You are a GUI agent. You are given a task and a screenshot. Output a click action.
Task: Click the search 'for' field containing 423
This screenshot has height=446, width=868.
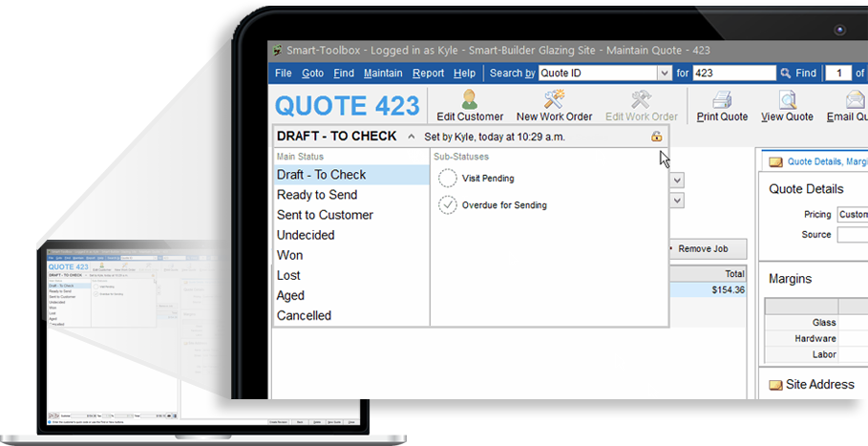pos(734,73)
